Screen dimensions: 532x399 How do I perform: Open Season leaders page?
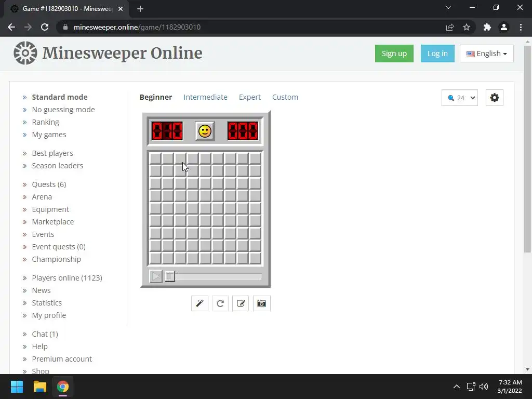coord(57,166)
